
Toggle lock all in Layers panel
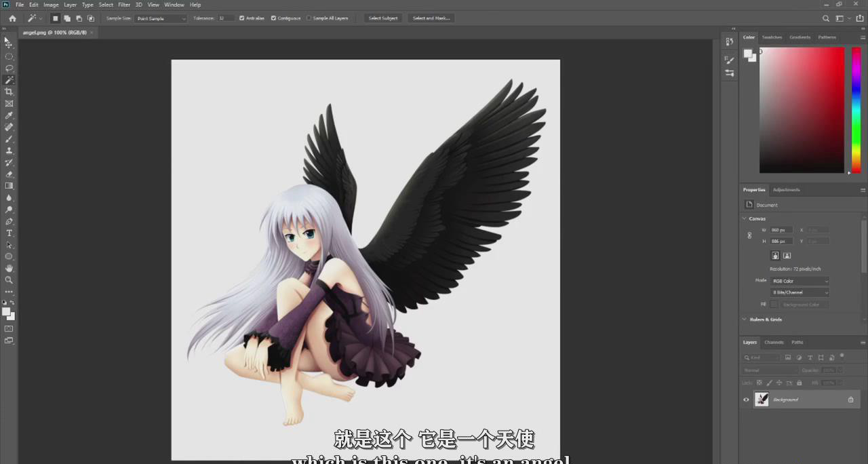[x=799, y=383]
